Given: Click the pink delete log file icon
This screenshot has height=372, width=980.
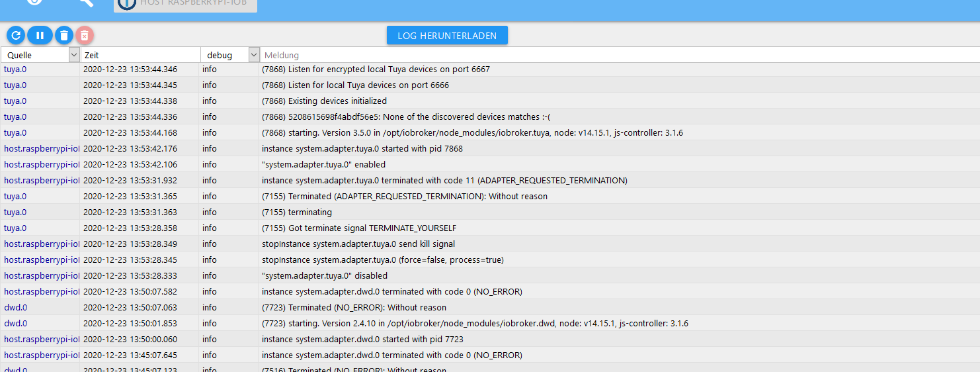Looking at the screenshot, I should click(x=85, y=35).
